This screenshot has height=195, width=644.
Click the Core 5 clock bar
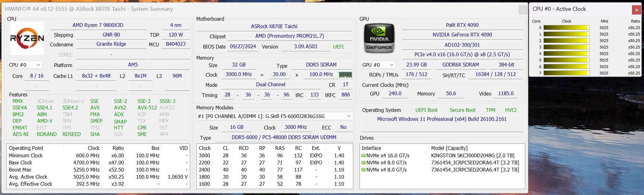coord(567,60)
